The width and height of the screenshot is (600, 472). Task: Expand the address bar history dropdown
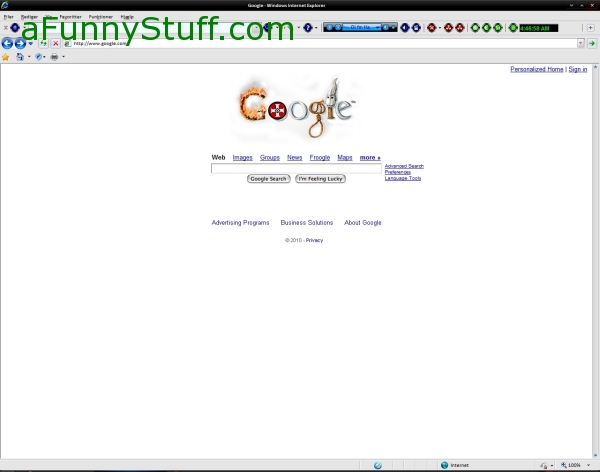tap(580, 43)
